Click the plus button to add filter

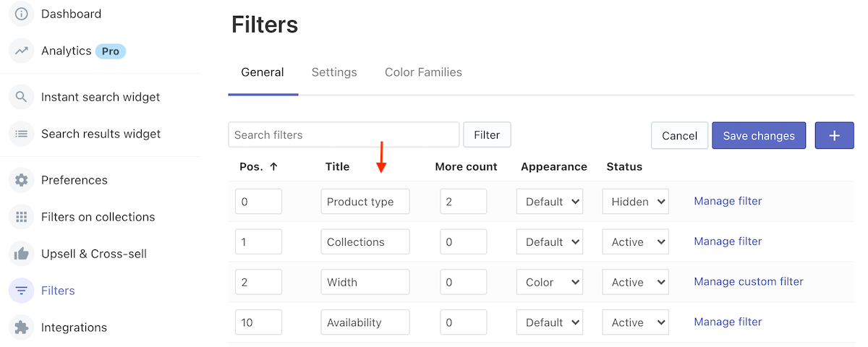834,135
